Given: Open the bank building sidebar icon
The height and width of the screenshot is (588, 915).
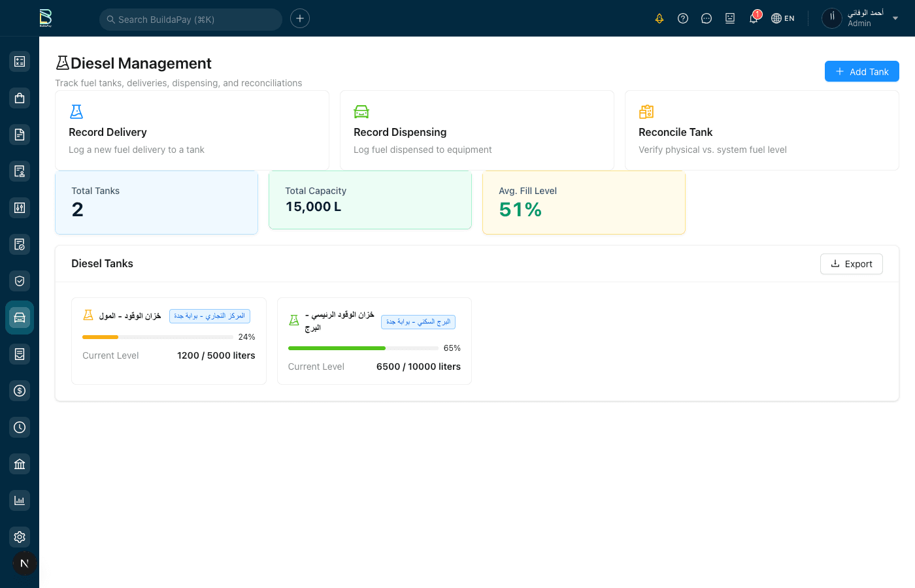Looking at the screenshot, I should [20, 464].
